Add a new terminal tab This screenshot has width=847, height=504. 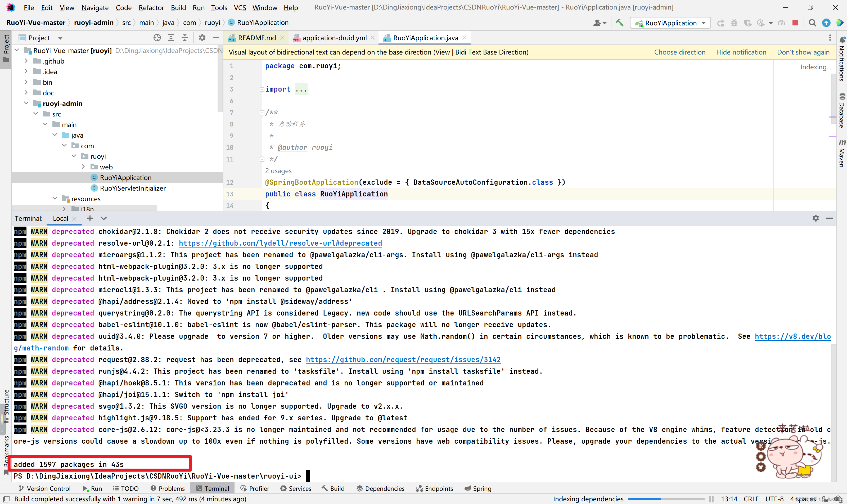(x=90, y=218)
